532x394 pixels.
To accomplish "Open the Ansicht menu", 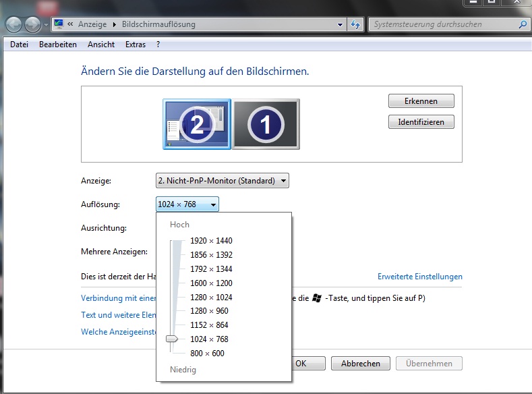I will coord(101,45).
